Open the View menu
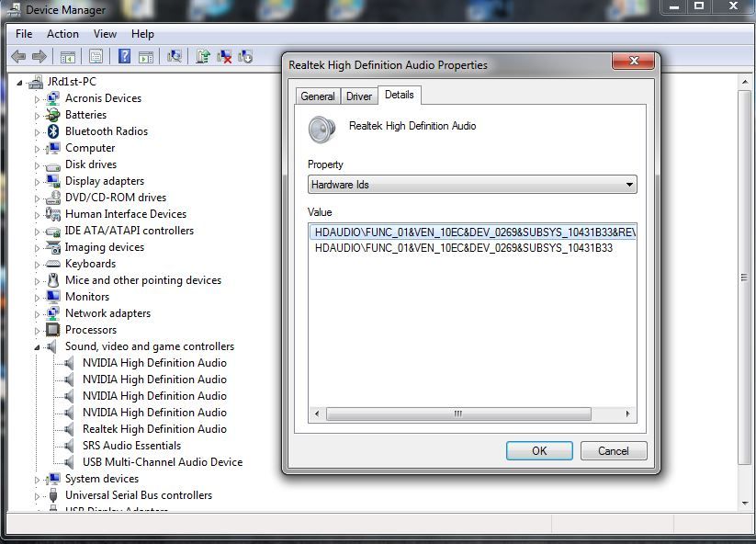This screenshot has width=756, height=544. (x=105, y=34)
